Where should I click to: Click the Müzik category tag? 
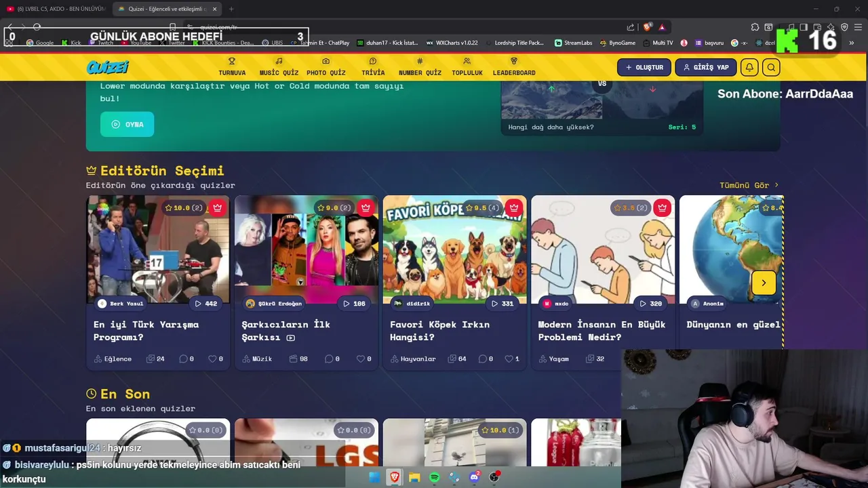click(x=257, y=359)
